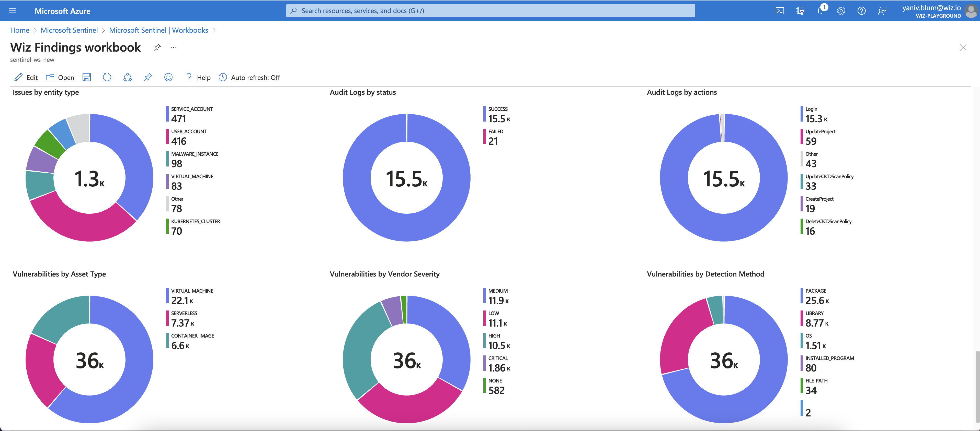Select the CRITICAL 1.86K legend entry
This screenshot has width=980, height=431.
pyautogui.click(x=497, y=363)
